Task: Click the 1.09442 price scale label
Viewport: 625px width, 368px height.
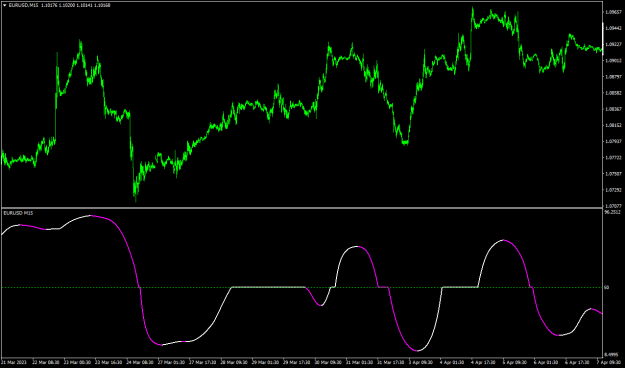Action: pos(613,28)
